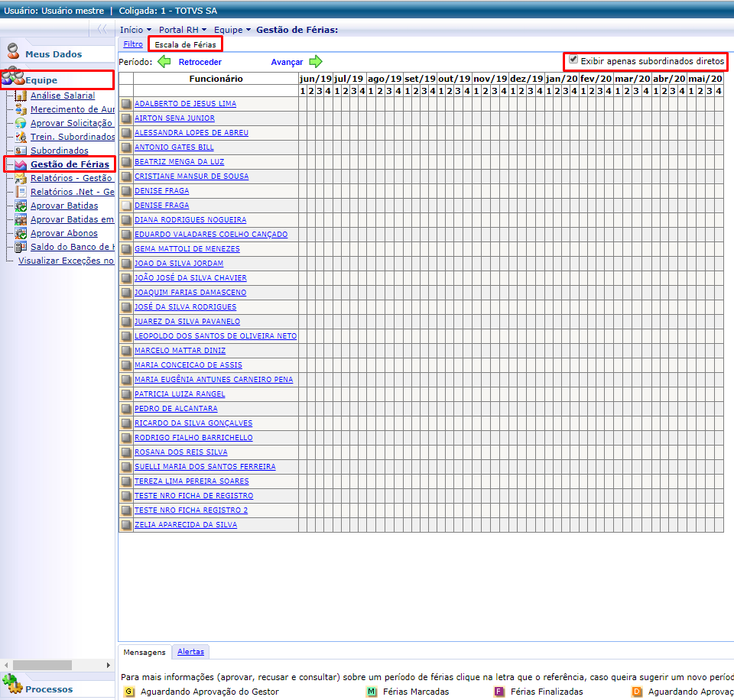Click the M Férias Marcadas legend icon
Screen dimensions: 734x700
(372, 692)
